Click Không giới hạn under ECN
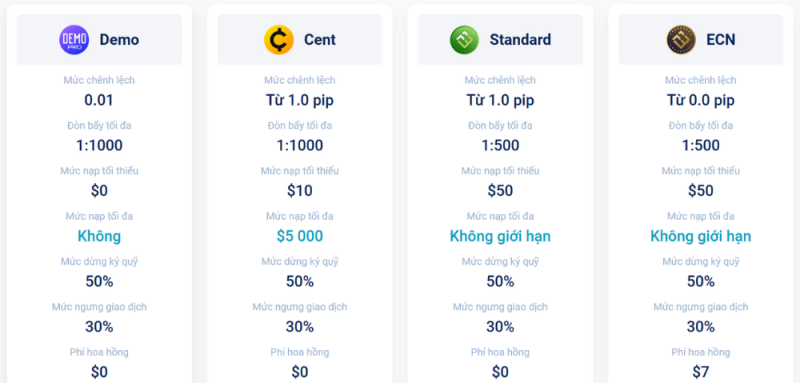 click(701, 236)
